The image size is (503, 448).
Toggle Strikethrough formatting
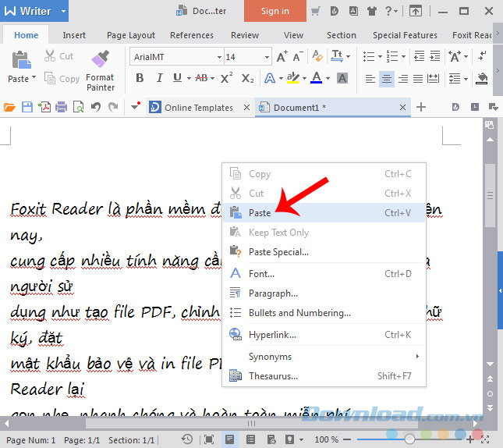point(201,78)
